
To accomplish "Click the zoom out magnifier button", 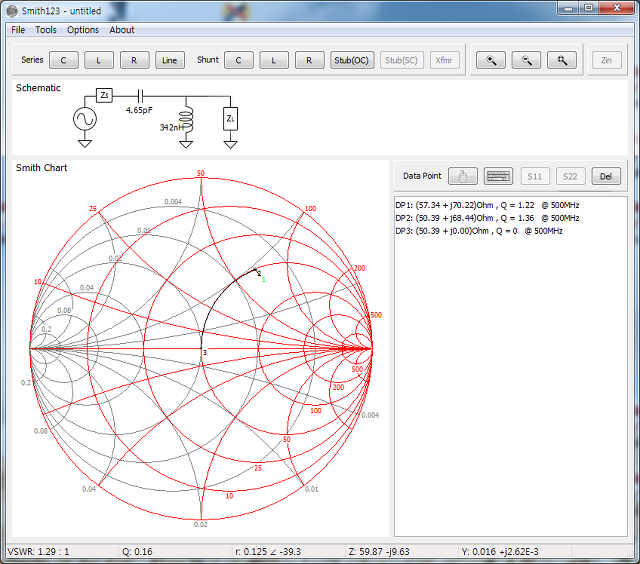I will pyautogui.click(x=526, y=60).
